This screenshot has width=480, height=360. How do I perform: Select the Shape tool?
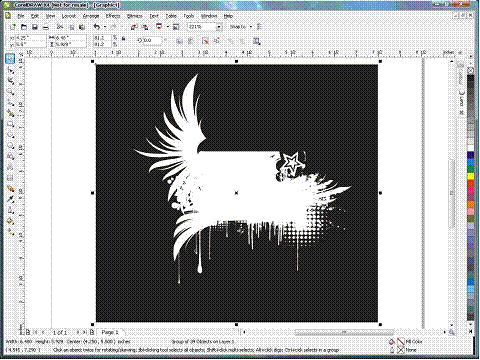(x=10, y=70)
